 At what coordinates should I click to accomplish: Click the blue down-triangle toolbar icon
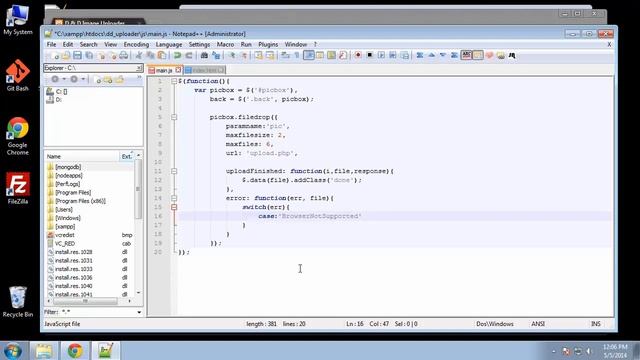click(x=443, y=55)
